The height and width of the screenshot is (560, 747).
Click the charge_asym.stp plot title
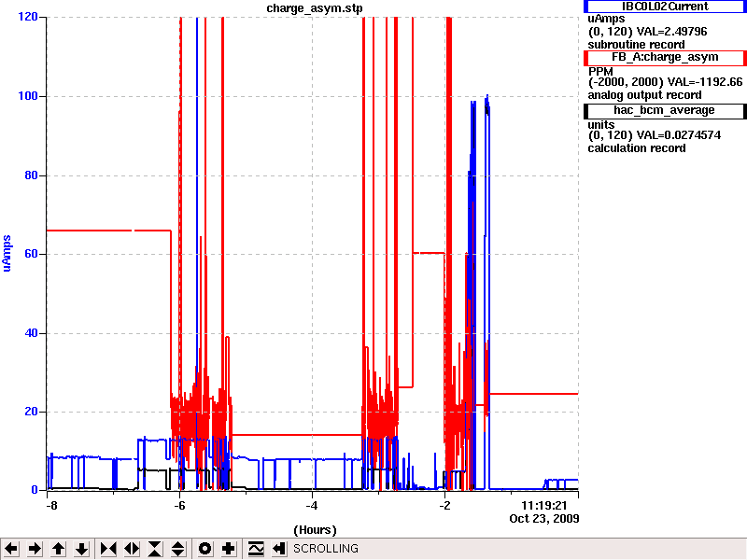315,8
